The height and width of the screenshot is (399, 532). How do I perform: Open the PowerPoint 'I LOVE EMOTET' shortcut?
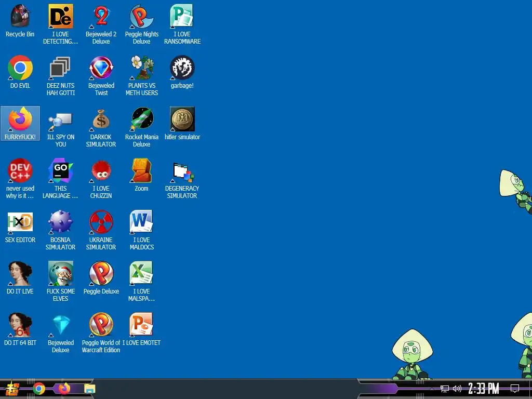coord(141,329)
